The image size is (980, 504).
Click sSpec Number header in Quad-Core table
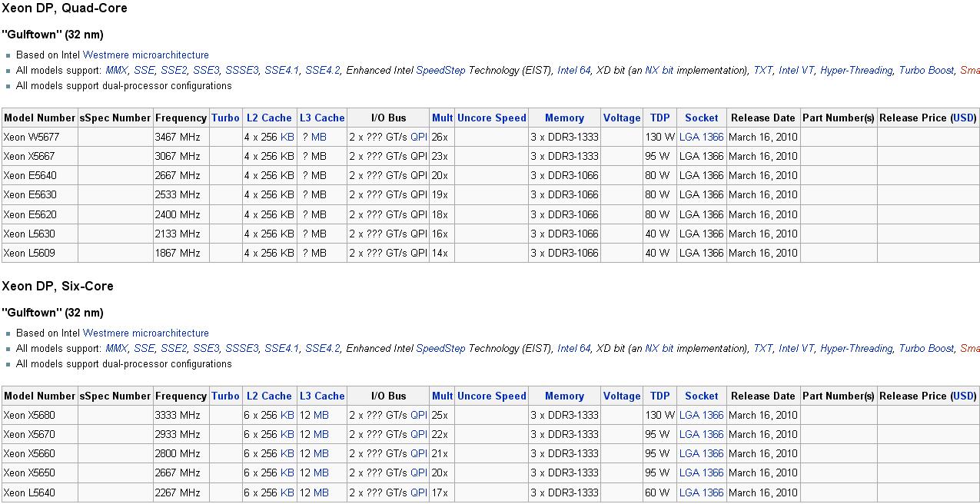115,118
